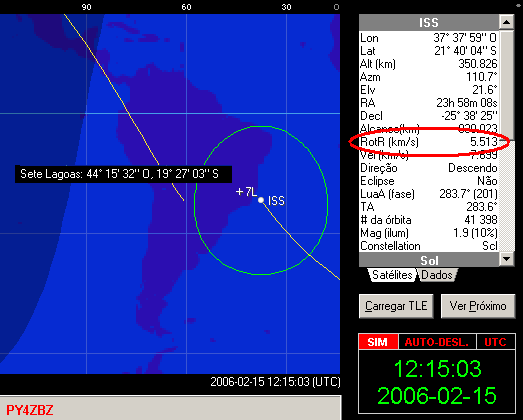Click the scroll up arrow beside ISS header
523x420 pixels.
pyautogui.click(x=506, y=22)
